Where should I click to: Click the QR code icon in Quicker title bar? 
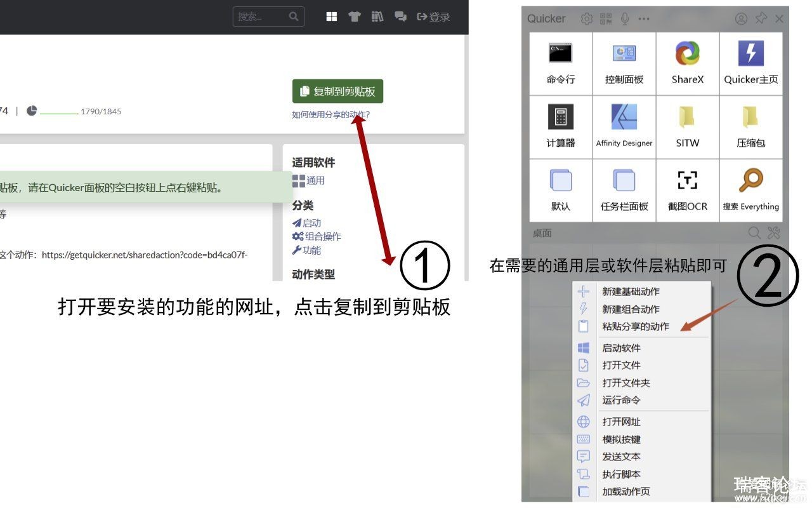point(606,19)
